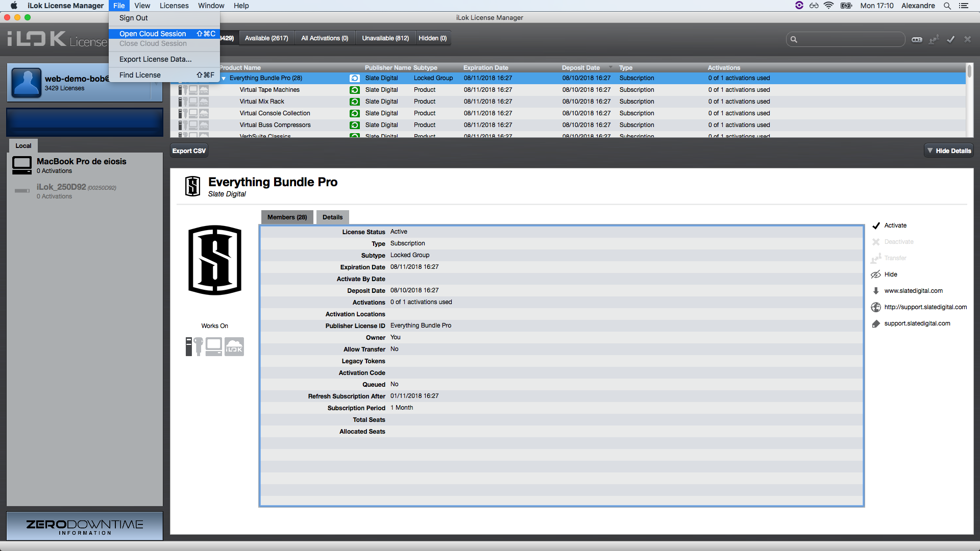Image resolution: width=980 pixels, height=551 pixels.
Task: Select the iLok_250D92 USB dongle icon
Action: point(22,191)
